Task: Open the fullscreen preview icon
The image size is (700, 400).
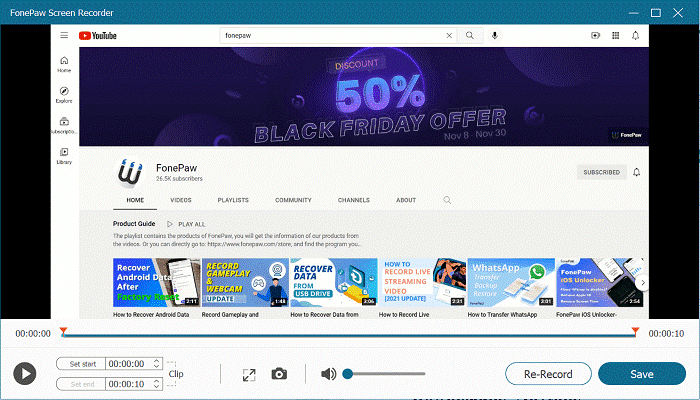Action: click(x=249, y=375)
